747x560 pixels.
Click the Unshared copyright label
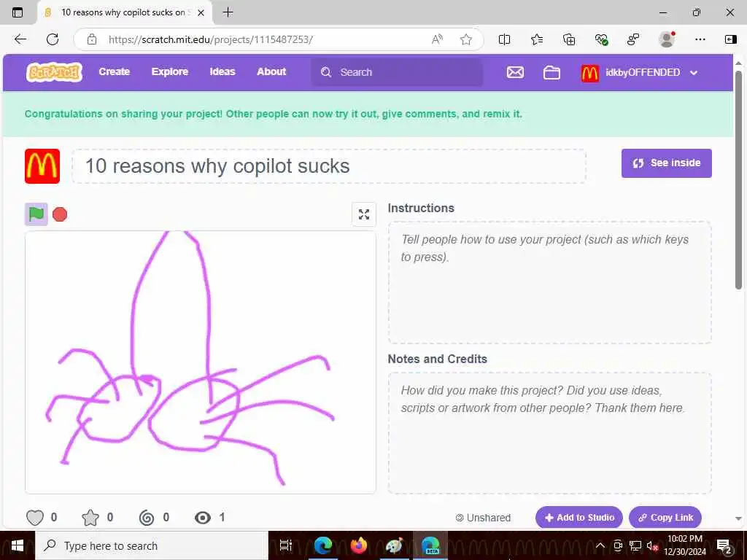coord(483,518)
